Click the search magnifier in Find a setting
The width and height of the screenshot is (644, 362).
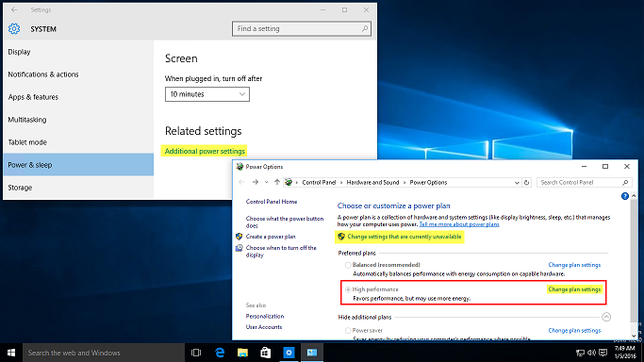click(365, 28)
